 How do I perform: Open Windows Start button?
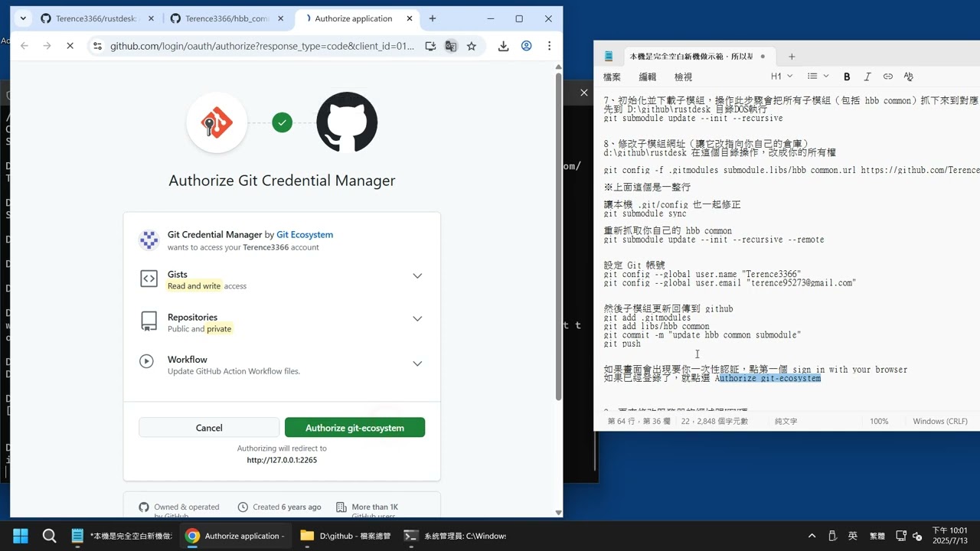click(x=21, y=536)
